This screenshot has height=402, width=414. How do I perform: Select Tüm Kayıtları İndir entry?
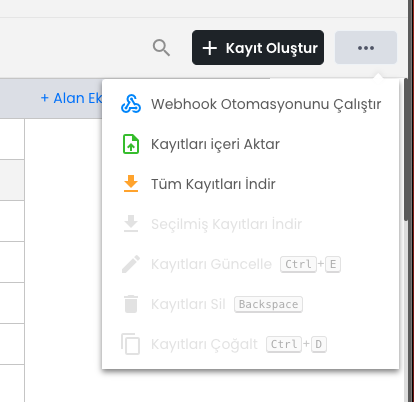[251, 184]
